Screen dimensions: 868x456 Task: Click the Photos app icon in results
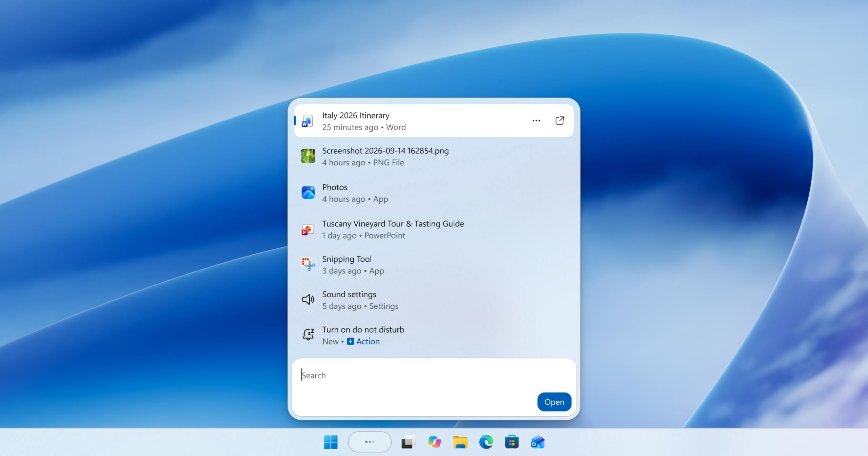click(x=308, y=192)
